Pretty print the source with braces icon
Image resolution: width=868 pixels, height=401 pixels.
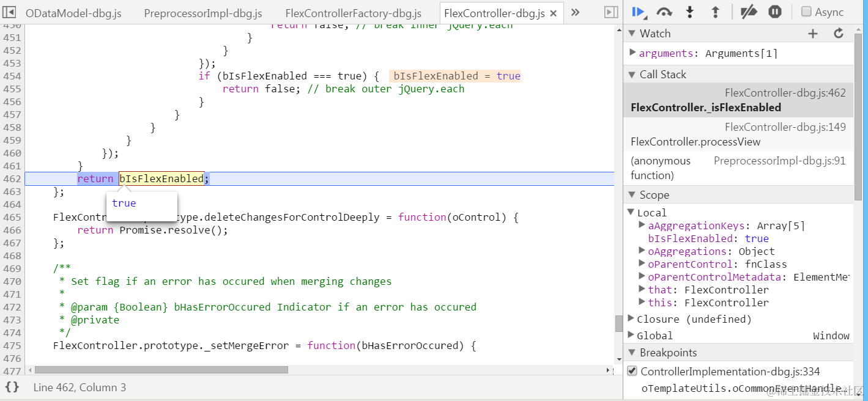pyautogui.click(x=12, y=387)
